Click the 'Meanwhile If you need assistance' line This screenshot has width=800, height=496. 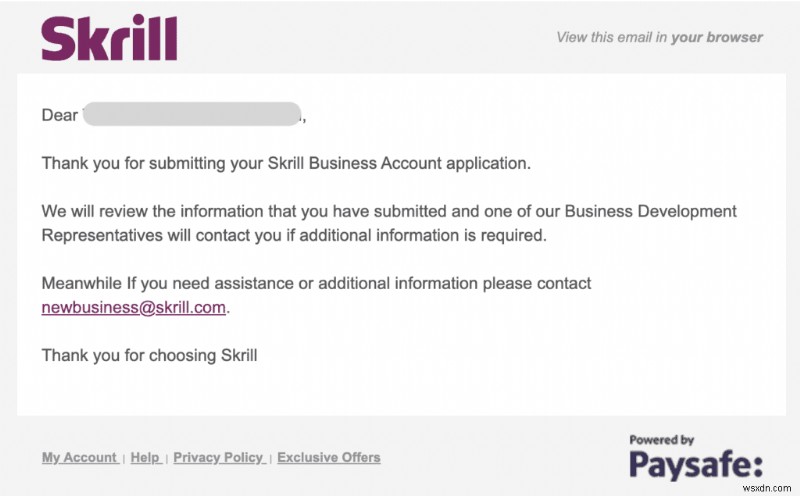(200, 284)
